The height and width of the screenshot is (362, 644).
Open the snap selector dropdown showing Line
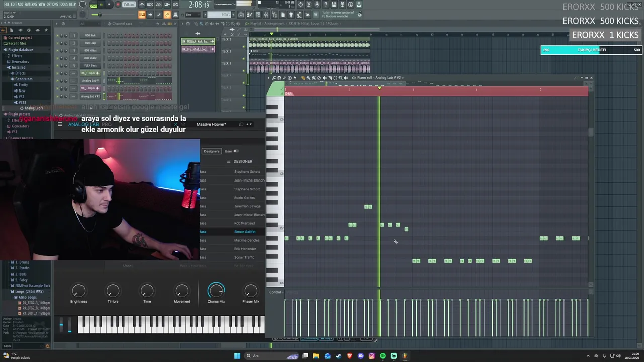click(192, 15)
